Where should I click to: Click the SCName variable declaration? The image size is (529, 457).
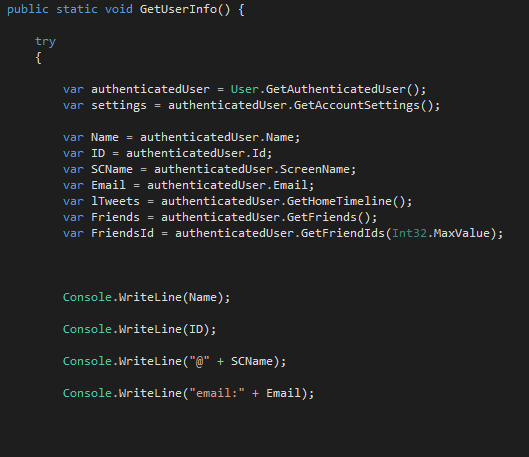point(112,169)
